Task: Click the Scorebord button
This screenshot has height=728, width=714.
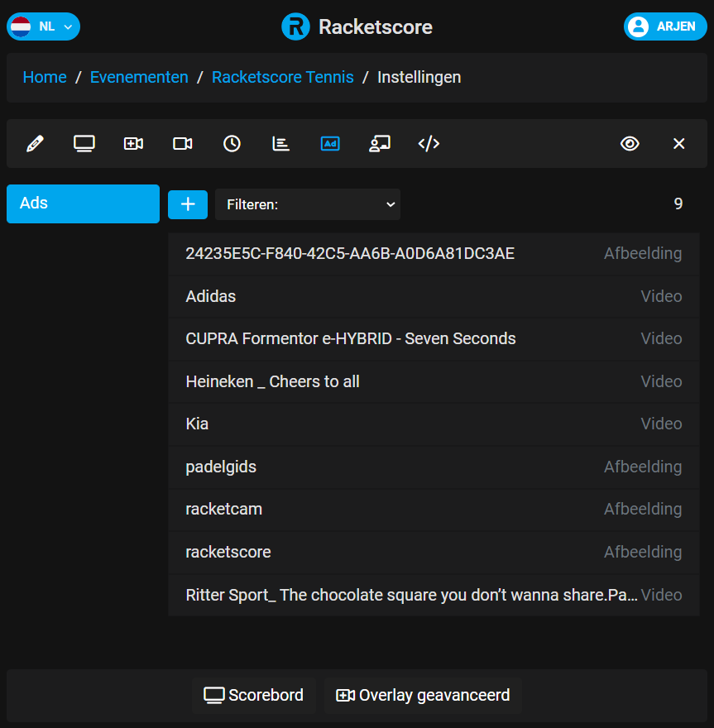Action: click(x=253, y=695)
